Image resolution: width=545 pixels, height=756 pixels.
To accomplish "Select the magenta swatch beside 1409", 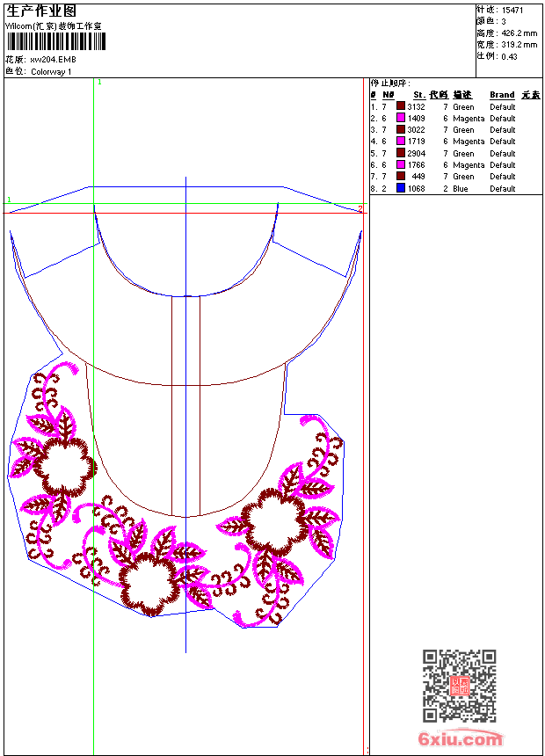I will pos(401,118).
